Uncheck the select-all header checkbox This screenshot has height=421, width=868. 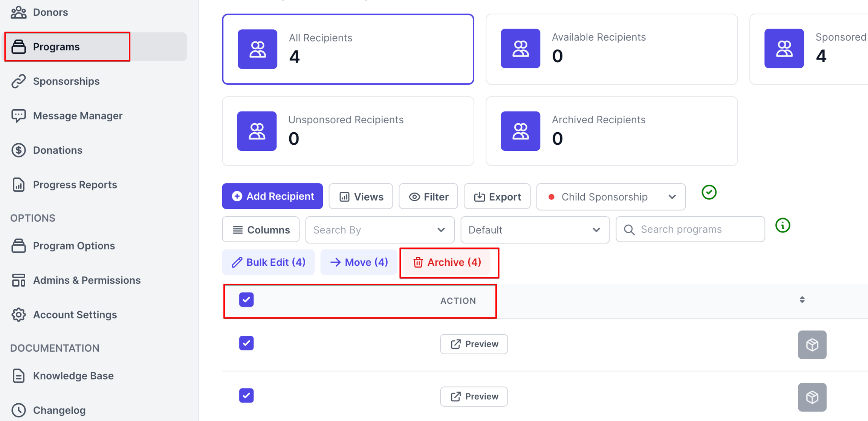pyautogui.click(x=246, y=300)
